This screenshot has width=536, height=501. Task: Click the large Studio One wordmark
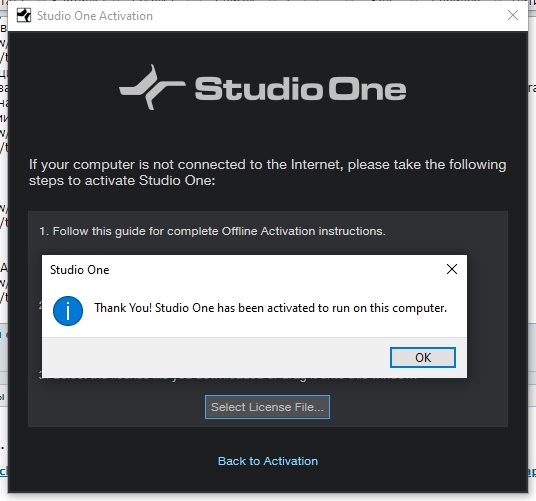(x=300, y=89)
